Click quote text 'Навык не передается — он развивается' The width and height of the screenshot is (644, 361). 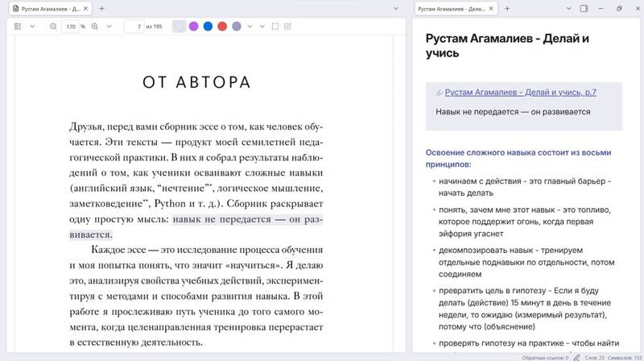point(513,112)
